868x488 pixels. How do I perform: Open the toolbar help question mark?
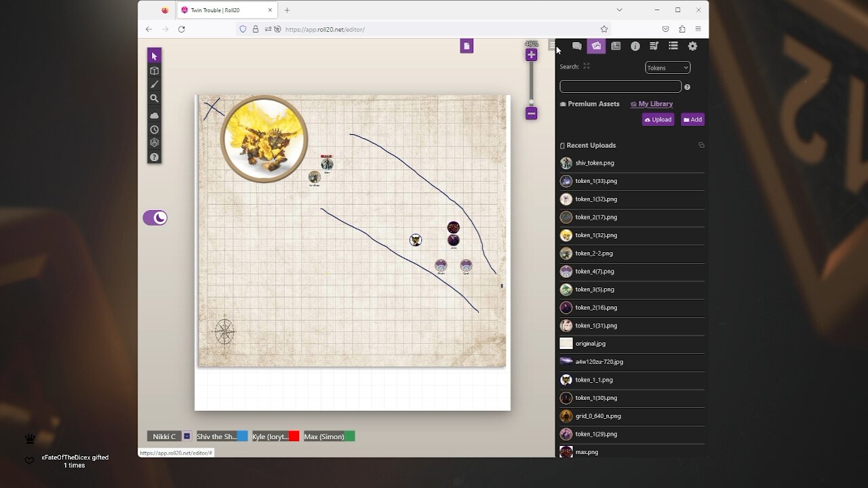point(154,157)
